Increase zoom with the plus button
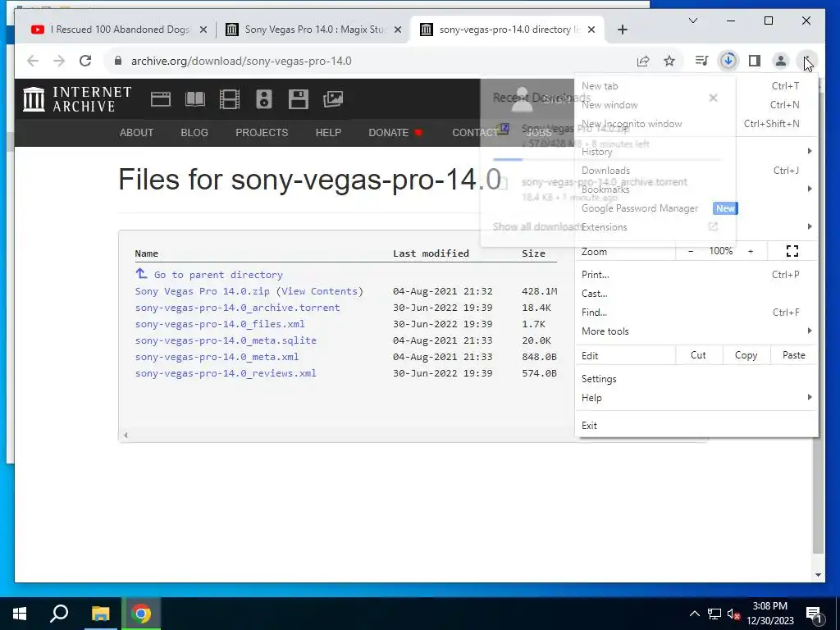The image size is (840, 630). tap(751, 251)
